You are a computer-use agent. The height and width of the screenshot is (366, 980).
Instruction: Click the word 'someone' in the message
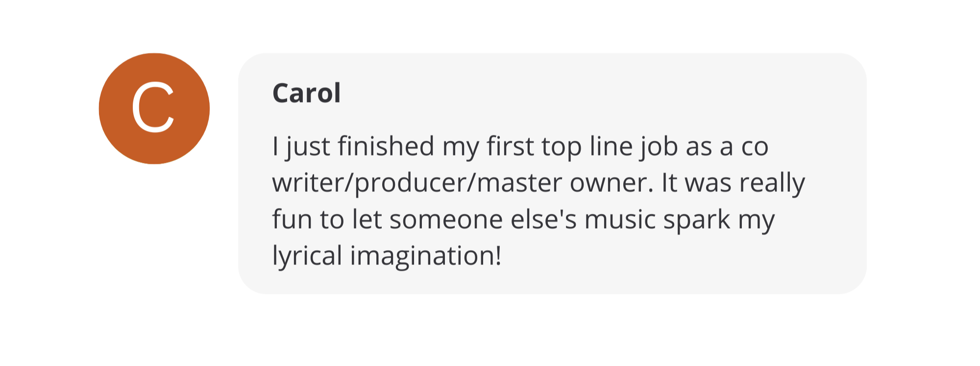[446, 219]
